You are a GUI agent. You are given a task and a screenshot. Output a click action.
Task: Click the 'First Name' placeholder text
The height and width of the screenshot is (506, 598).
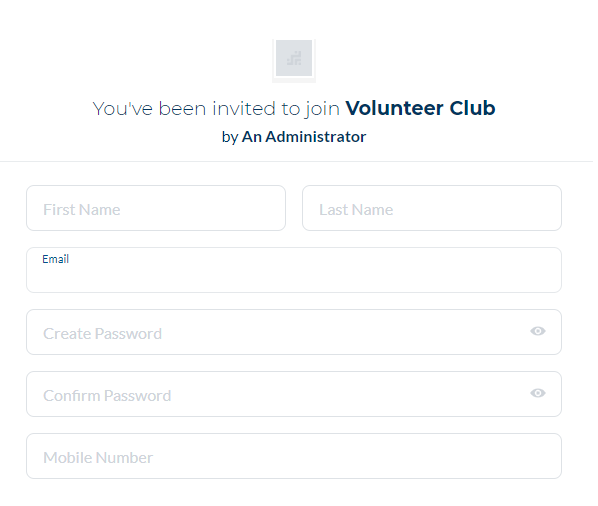[x=82, y=211]
